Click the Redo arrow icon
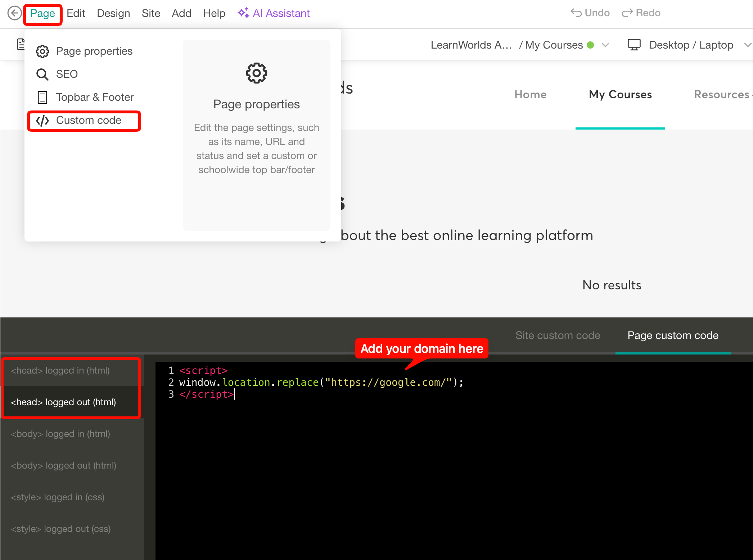753x560 pixels. point(627,13)
